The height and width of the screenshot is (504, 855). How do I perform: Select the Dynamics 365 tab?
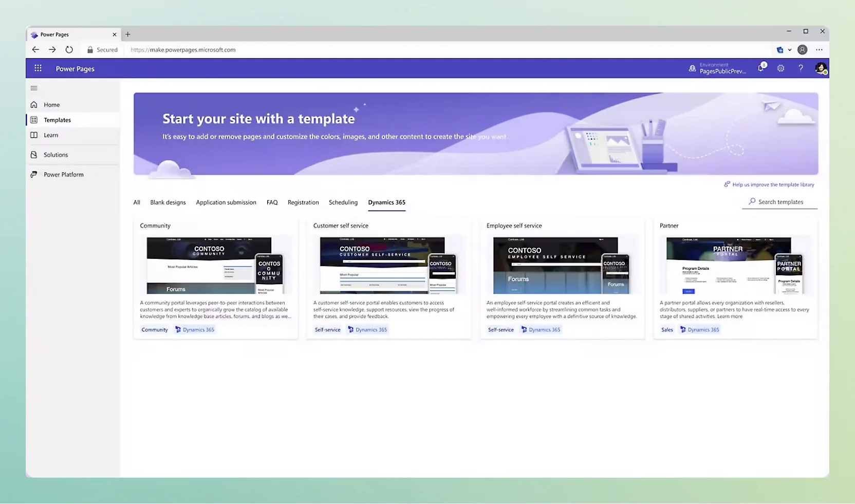pos(387,202)
